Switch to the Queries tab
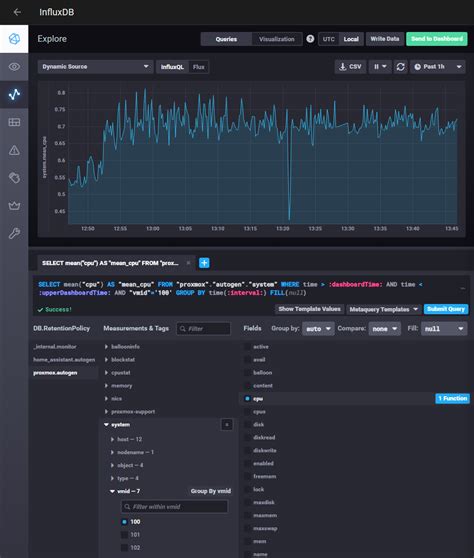The image size is (474, 558). point(226,39)
